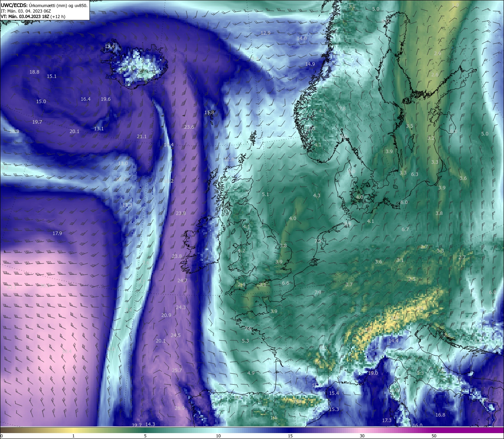Click the '15' tick on colour scale
Viewport: 504px width, 439px height.
click(290, 436)
